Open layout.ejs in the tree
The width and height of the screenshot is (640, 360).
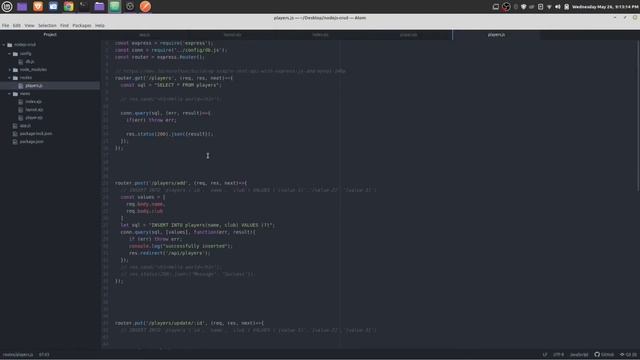tap(34, 110)
